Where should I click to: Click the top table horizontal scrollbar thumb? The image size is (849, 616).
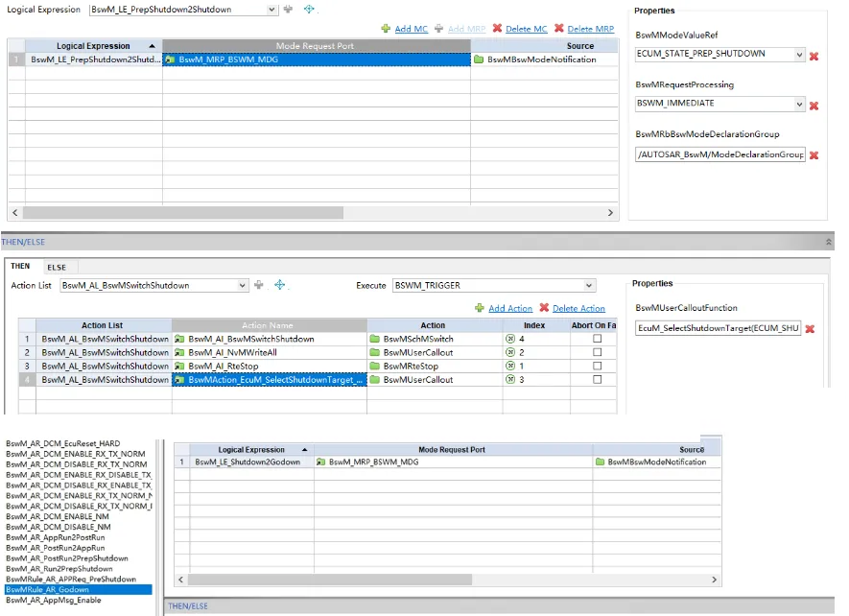183,213
